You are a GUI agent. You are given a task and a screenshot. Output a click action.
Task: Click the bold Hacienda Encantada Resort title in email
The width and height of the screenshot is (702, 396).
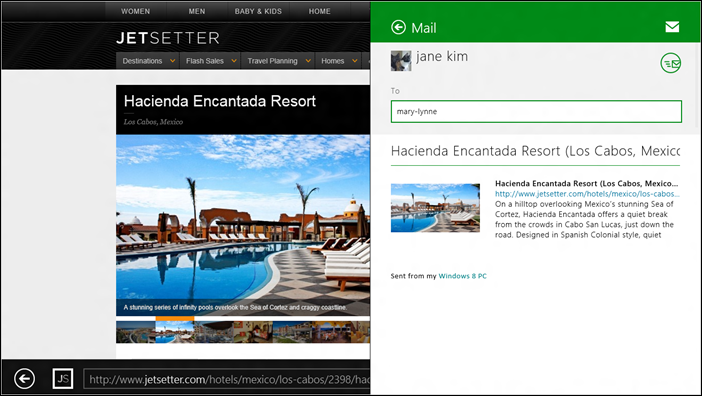pyautogui.click(x=586, y=183)
